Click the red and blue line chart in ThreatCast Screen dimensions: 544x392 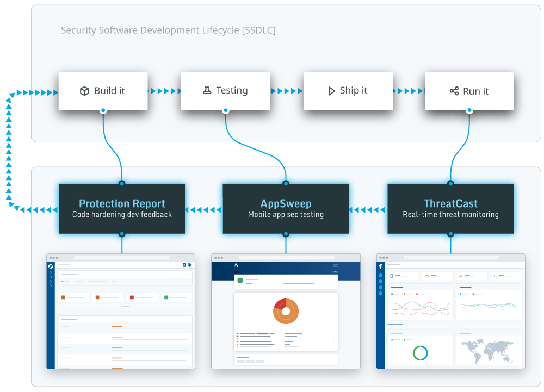point(421,308)
